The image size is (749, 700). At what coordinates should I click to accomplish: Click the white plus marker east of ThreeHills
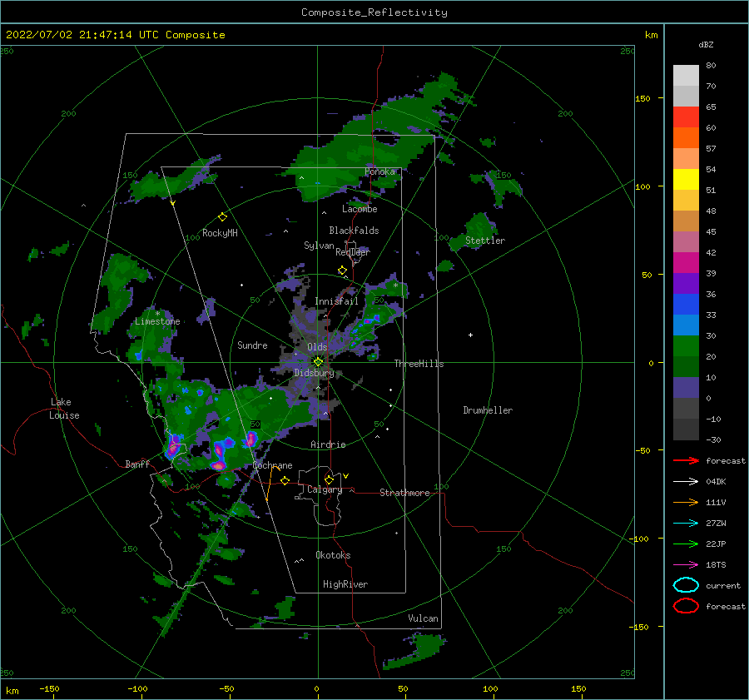[x=470, y=335]
